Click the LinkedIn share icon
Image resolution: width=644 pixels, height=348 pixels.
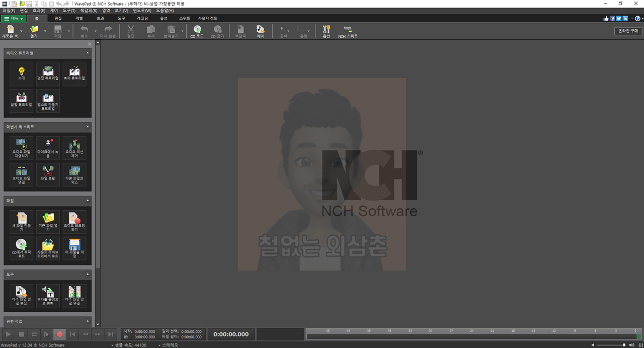click(625, 19)
